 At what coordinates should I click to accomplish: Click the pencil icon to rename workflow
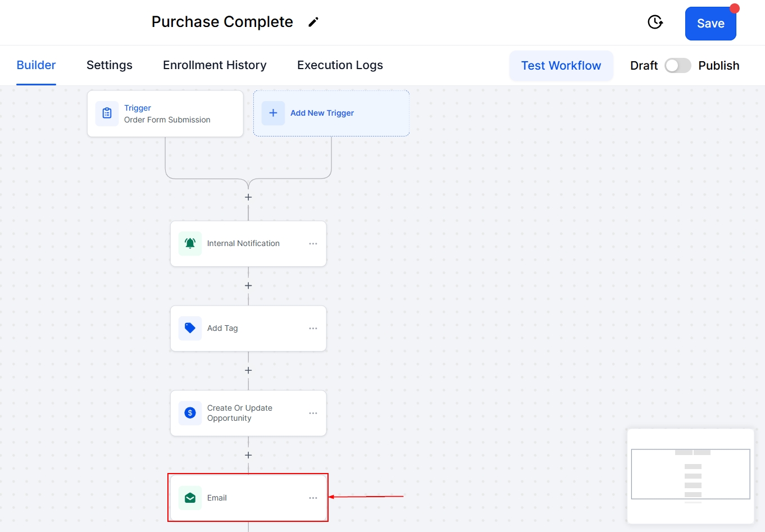(x=313, y=22)
